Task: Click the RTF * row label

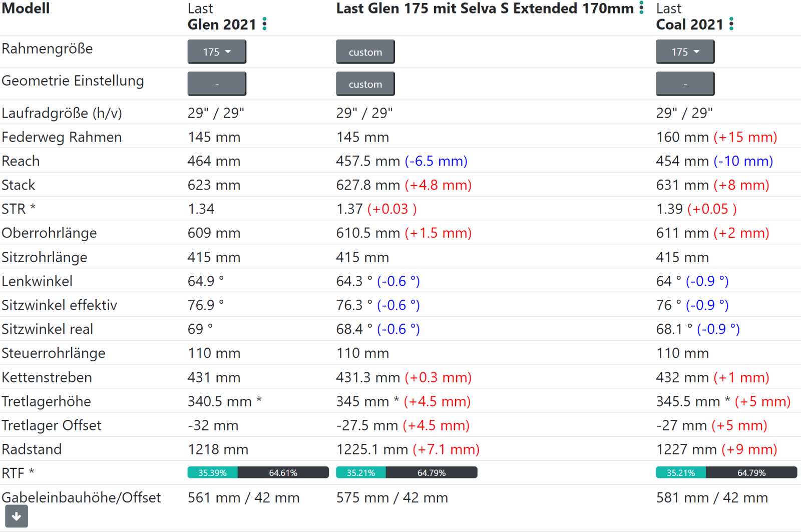Action: click(x=18, y=473)
